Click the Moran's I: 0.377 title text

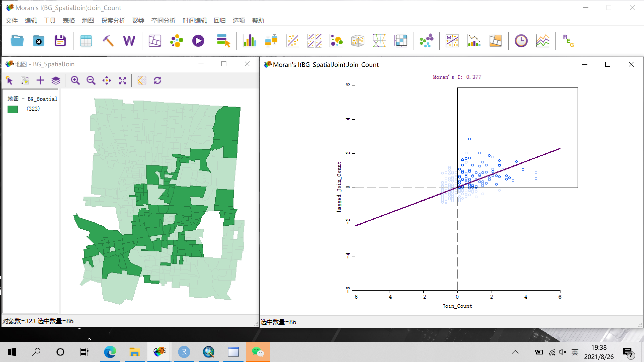click(457, 77)
